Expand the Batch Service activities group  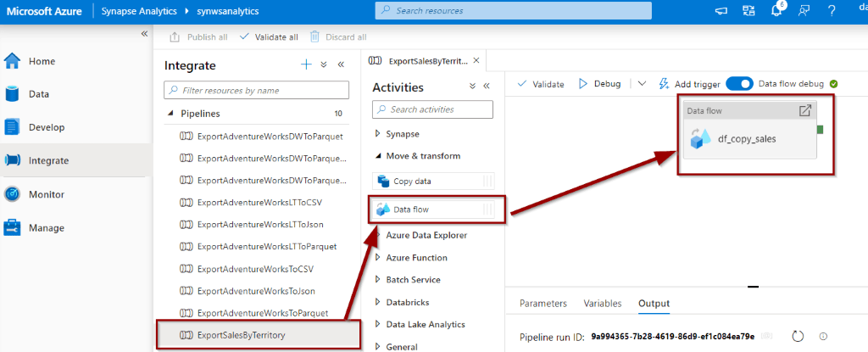click(378, 280)
